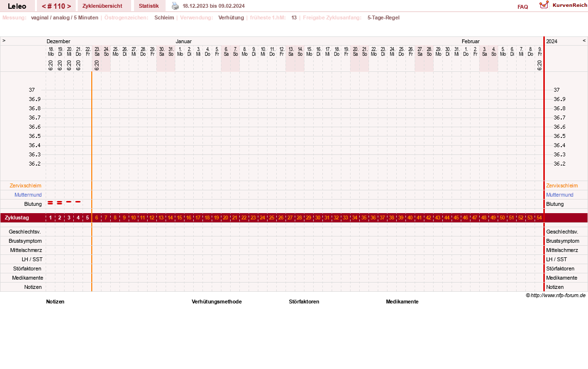This screenshot has height=369, width=588.
Task: Click the Verhütungsmethode heading below the chart
Action: pyautogui.click(x=217, y=302)
